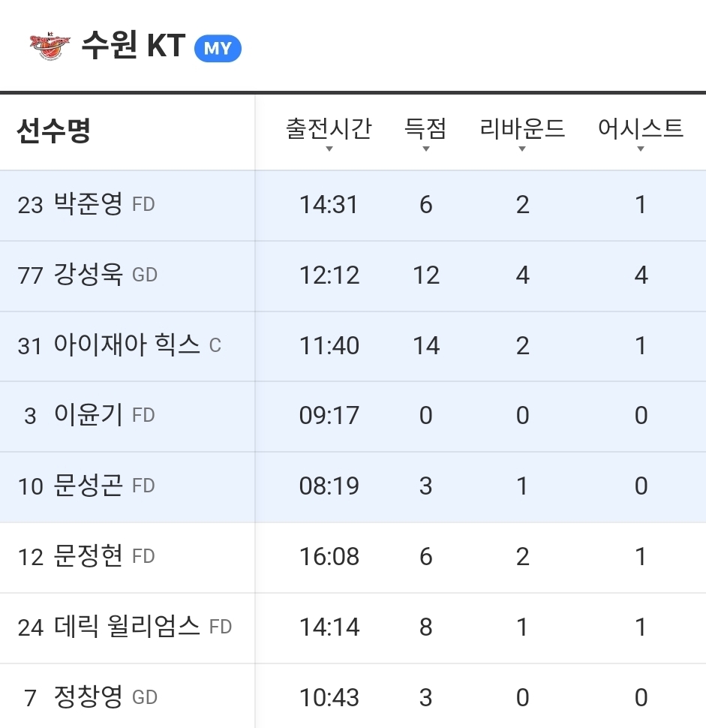Click the Suwon KT team logo
The image size is (706, 728).
coord(50,46)
